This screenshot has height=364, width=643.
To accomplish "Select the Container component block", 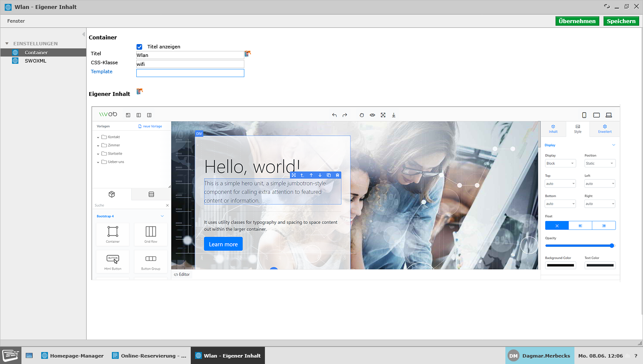I will click(x=113, y=234).
